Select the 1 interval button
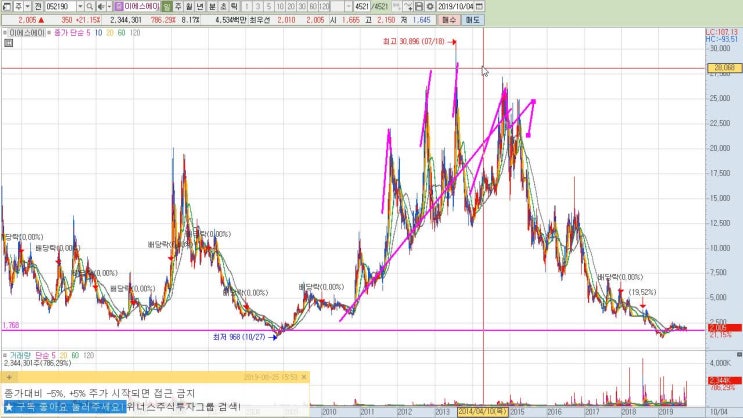The image size is (743, 418). point(247,7)
